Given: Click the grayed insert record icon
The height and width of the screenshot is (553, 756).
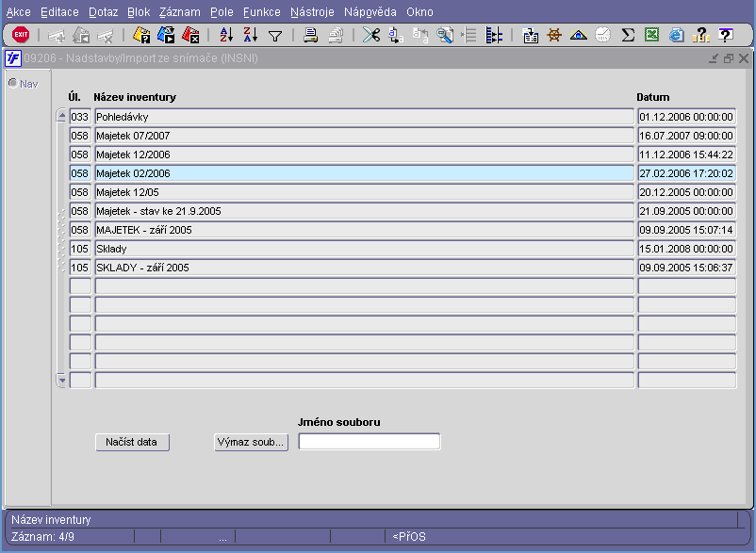Looking at the screenshot, I should click(x=57, y=35).
